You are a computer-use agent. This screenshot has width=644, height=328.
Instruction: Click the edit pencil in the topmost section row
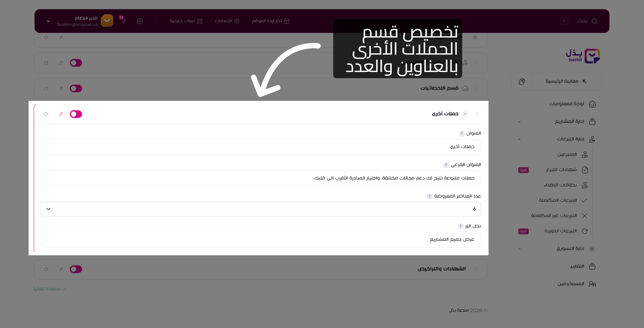(x=61, y=38)
